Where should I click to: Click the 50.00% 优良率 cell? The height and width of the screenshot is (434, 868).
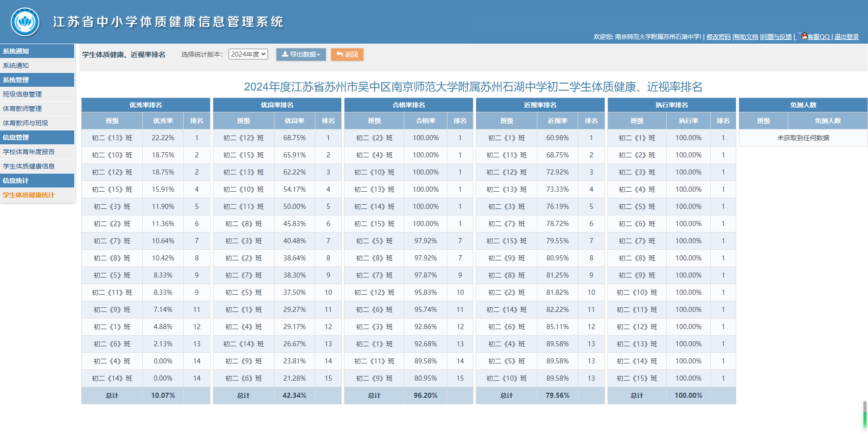coord(294,207)
